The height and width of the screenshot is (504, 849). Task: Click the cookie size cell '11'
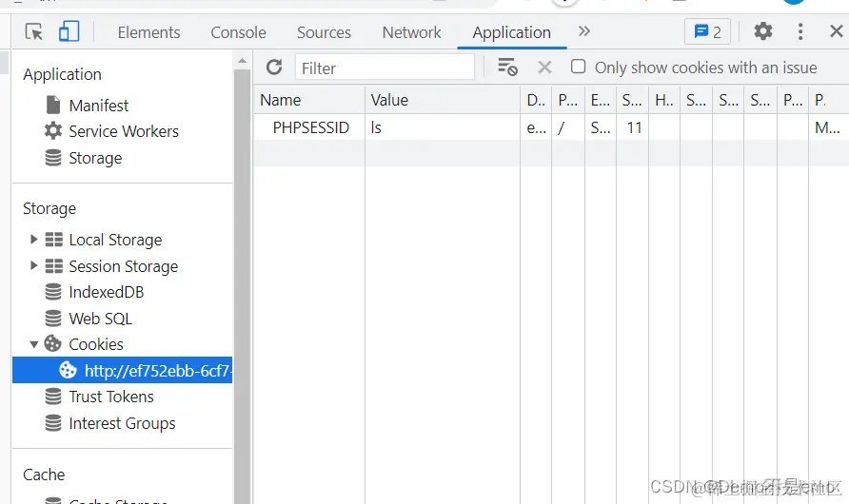[x=632, y=127]
